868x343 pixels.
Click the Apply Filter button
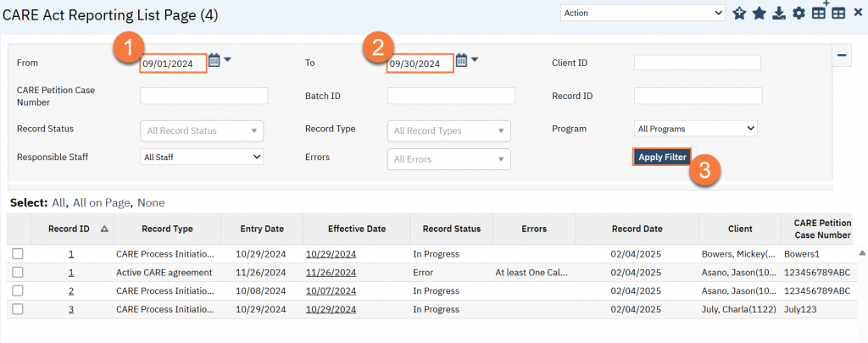(662, 158)
